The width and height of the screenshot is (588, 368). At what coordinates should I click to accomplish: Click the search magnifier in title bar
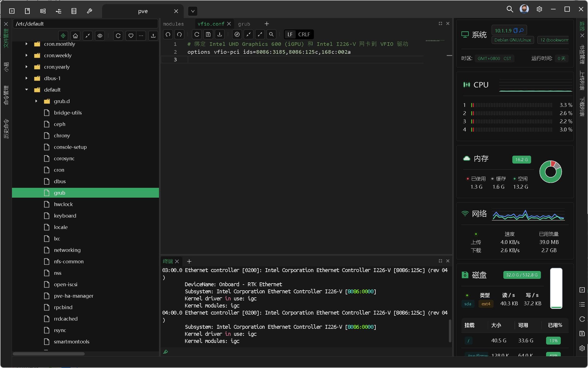coord(510,9)
